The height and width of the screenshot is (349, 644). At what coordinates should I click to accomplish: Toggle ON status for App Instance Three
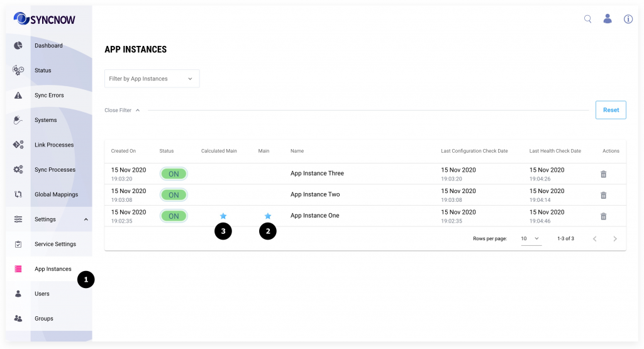174,174
